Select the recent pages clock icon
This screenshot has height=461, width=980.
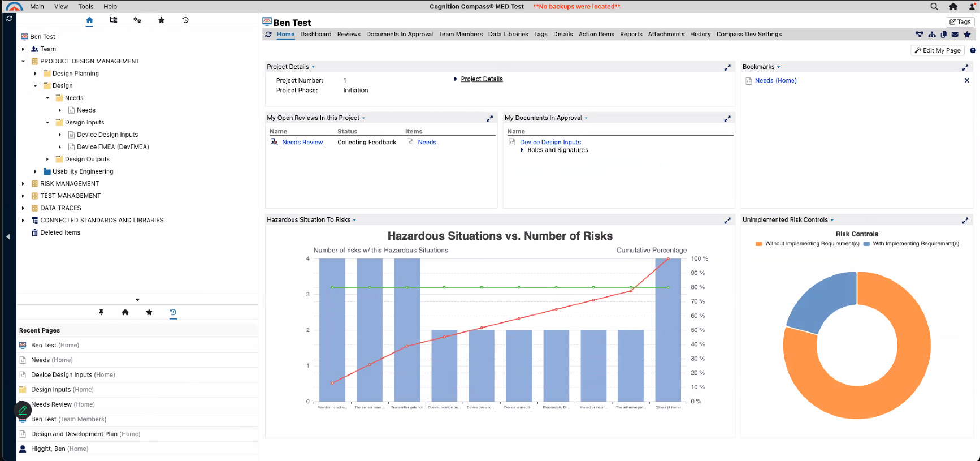click(x=173, y=312)
